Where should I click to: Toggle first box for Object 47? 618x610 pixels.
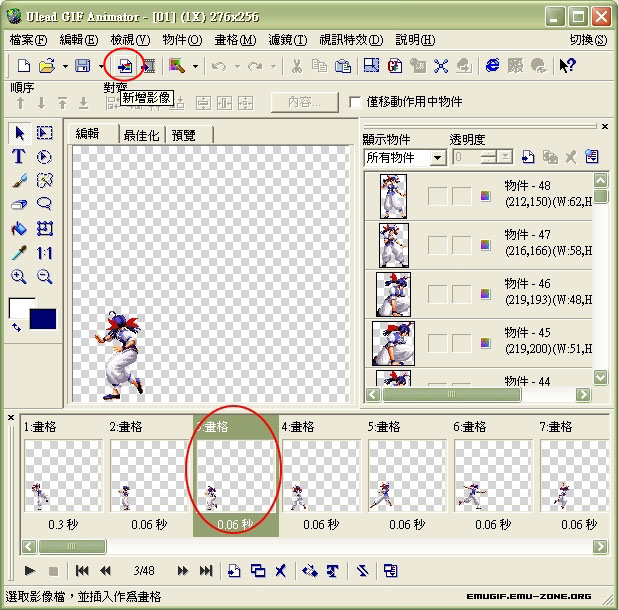[x=437, y=245]
